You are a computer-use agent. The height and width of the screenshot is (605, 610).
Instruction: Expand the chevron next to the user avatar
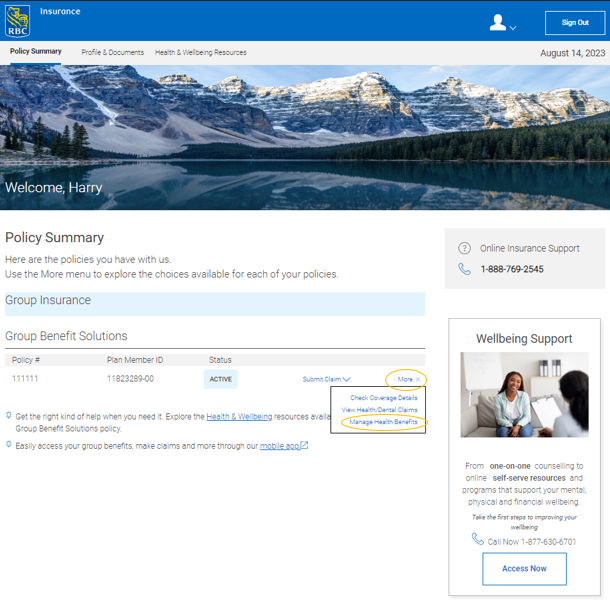[x=513, y=28]
